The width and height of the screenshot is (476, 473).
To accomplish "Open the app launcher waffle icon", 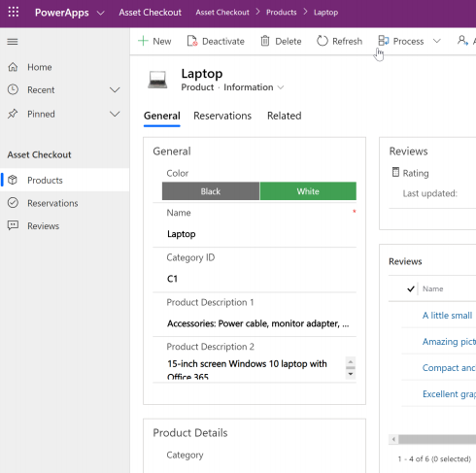I will [14, 12].
